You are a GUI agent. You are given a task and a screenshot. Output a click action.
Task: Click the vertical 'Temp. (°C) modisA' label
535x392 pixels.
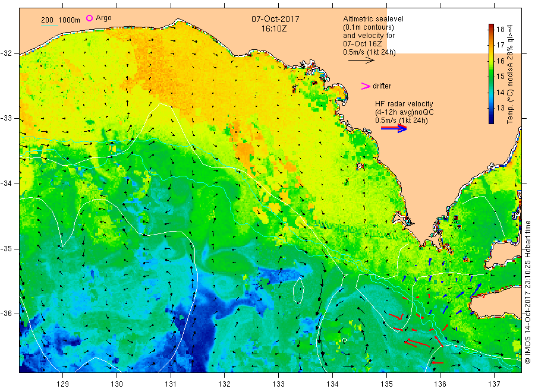[x=510, y=74]
